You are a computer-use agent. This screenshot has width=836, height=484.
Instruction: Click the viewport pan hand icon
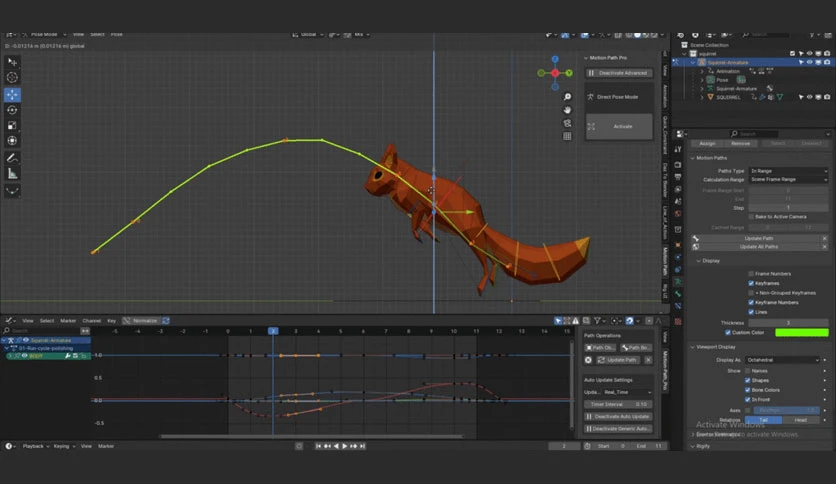point(567,110)
